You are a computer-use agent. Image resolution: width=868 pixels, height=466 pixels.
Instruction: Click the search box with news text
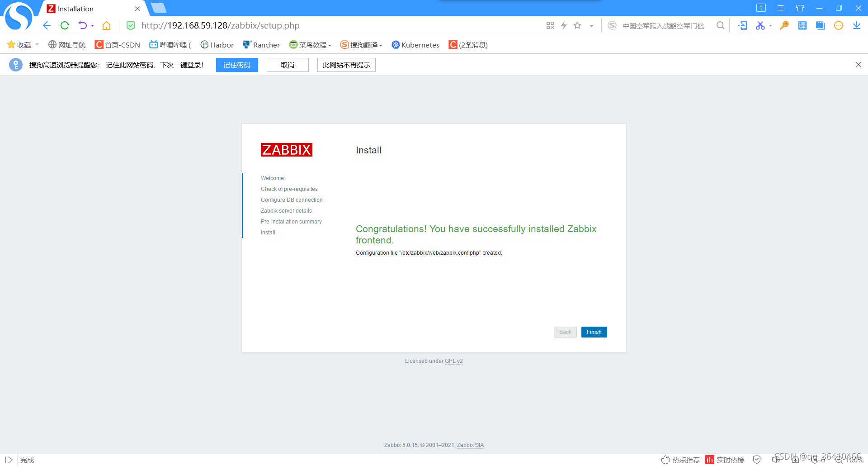point(663,26)
